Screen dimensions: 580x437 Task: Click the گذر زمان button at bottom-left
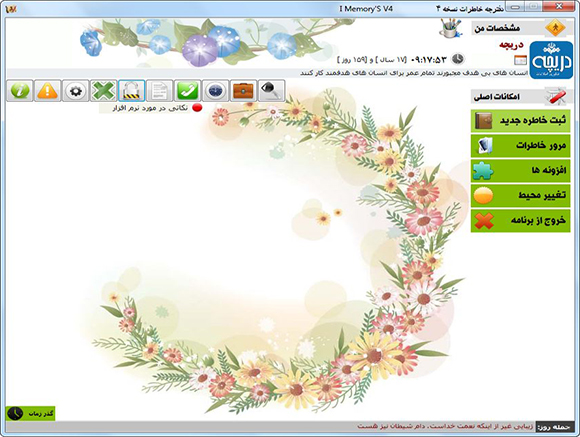[31, 413]
